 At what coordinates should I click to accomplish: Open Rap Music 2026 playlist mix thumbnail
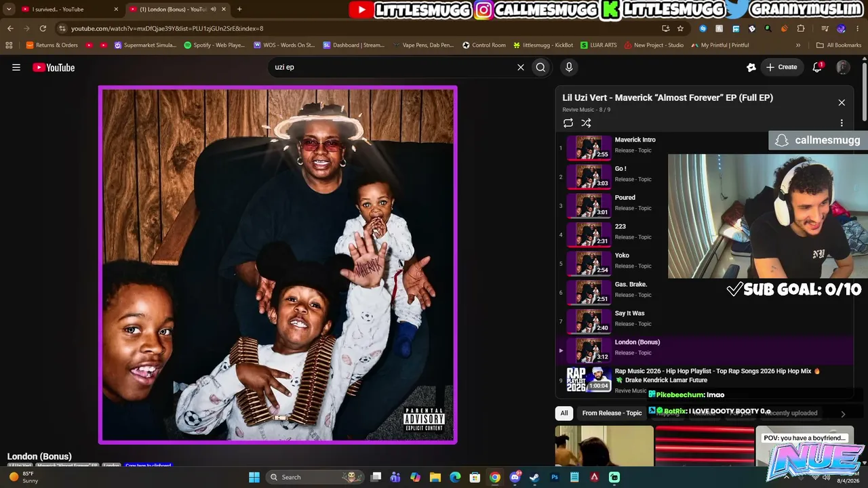click(x=589, y=380)
